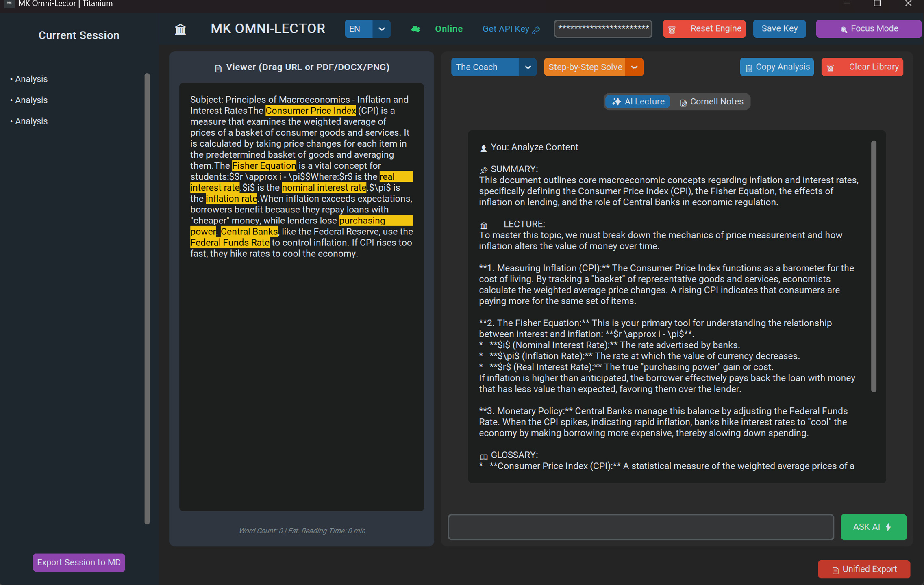Viewport: 924px width, 585px height.
Task: Expand The Coach persona dropdown arrow
Action: pyautogui.click(x=527, y=67)
